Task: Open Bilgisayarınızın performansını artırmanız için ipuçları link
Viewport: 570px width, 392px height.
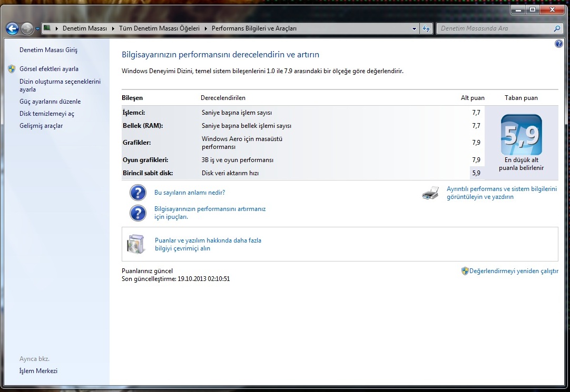Action: pyautogui.click(x=210, y=213)
